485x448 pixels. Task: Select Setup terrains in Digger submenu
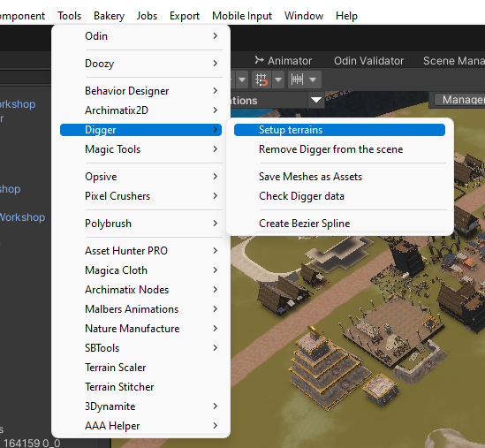(339, 130)
